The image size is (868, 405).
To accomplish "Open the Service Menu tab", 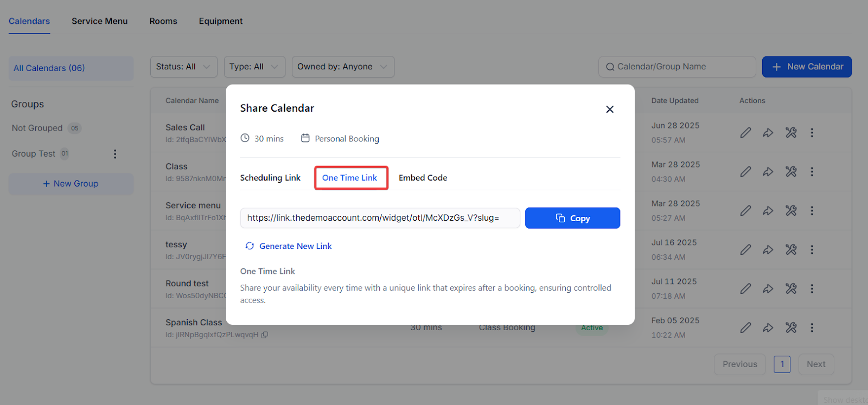I will 99,21.
